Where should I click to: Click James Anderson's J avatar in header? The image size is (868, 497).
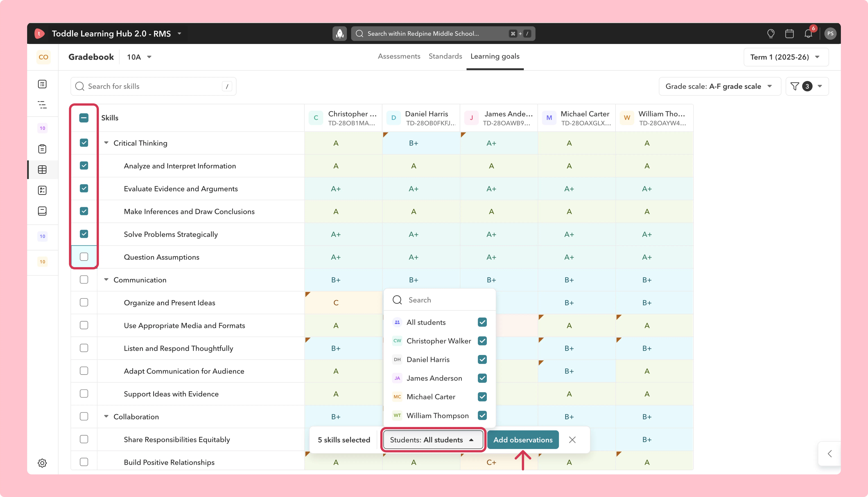(472, 118)
